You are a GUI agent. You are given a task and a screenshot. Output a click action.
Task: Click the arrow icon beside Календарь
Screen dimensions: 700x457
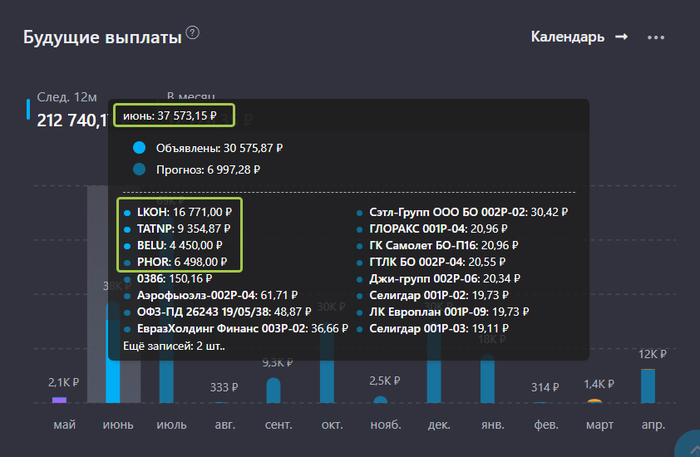621,37
